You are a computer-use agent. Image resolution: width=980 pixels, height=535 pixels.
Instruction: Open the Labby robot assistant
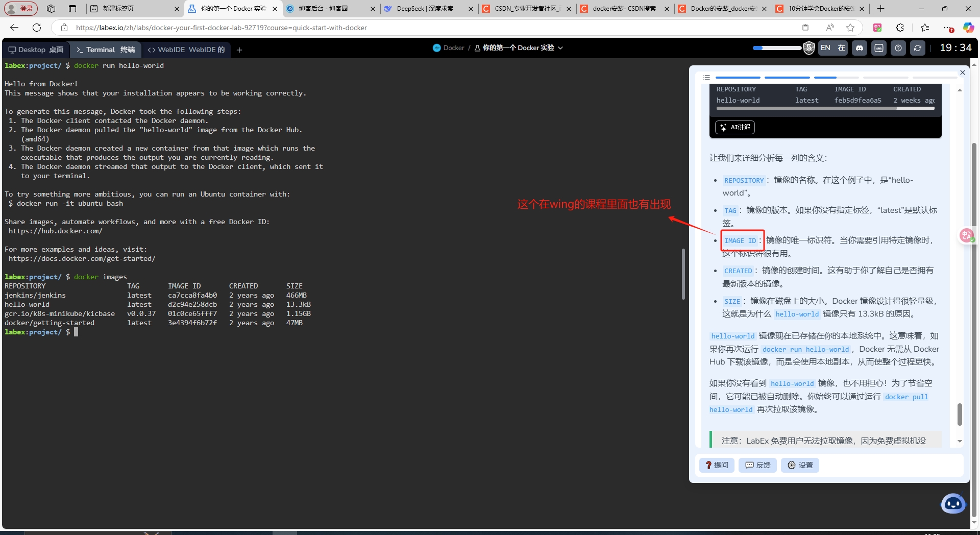[953, 504]
